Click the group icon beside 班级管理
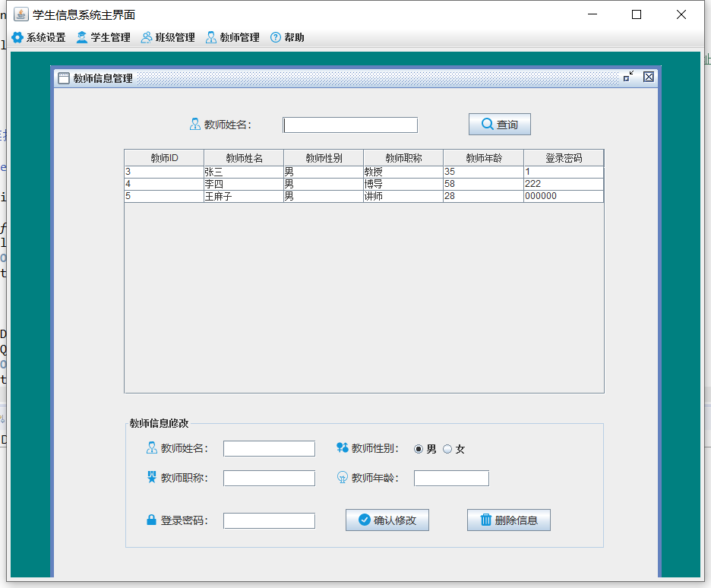 (x=146, y=38)
